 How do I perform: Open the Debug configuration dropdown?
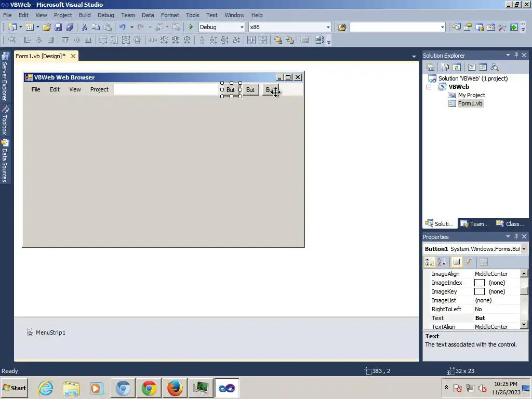(242, 27)
